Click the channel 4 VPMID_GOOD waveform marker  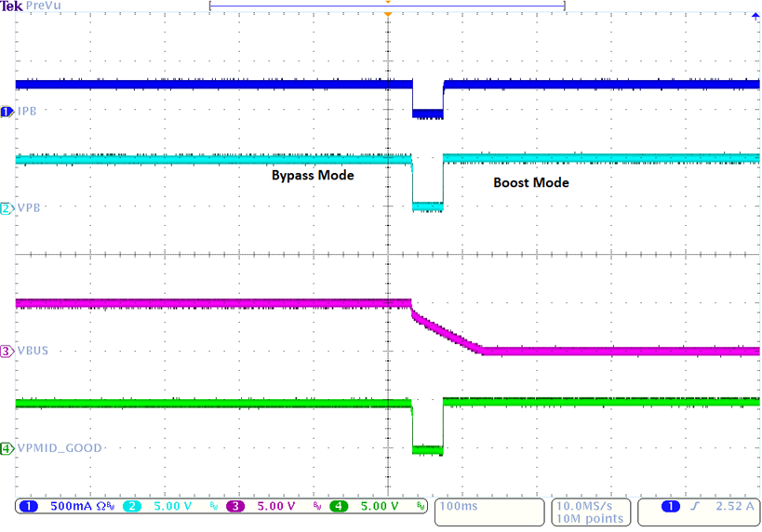(7, 448)
